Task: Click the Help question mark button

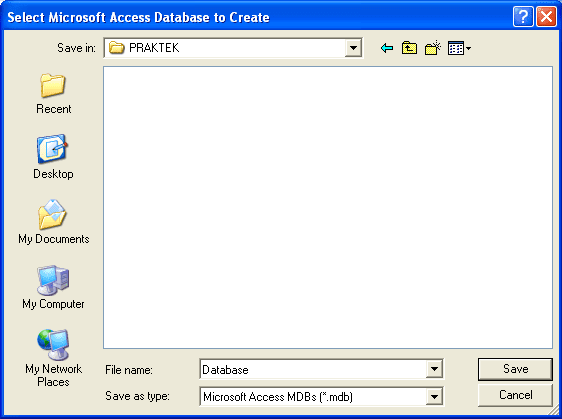Action: pos(523,16)
